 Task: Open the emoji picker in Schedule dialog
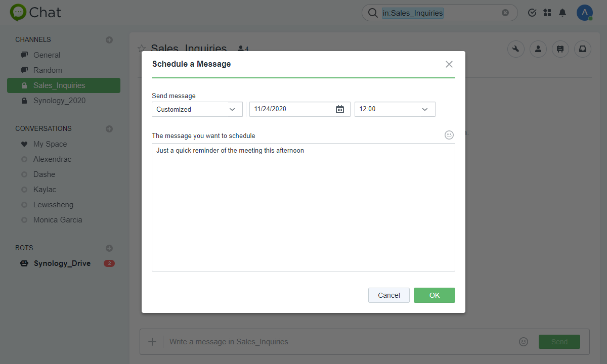tap(449, 134)
